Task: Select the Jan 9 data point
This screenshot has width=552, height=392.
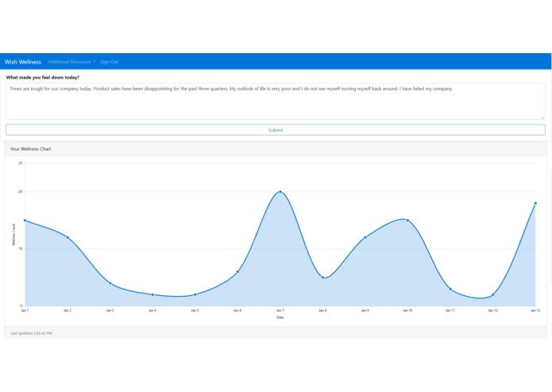Action: point(365,238)
